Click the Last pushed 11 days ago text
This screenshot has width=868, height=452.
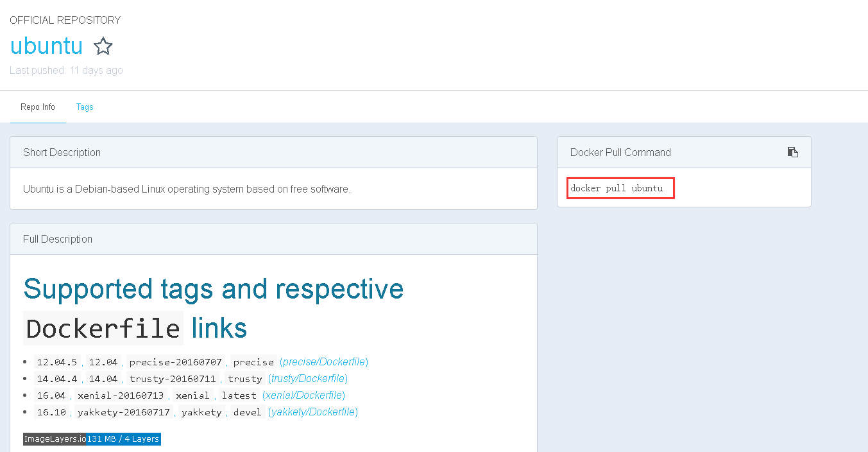point(66,70)
